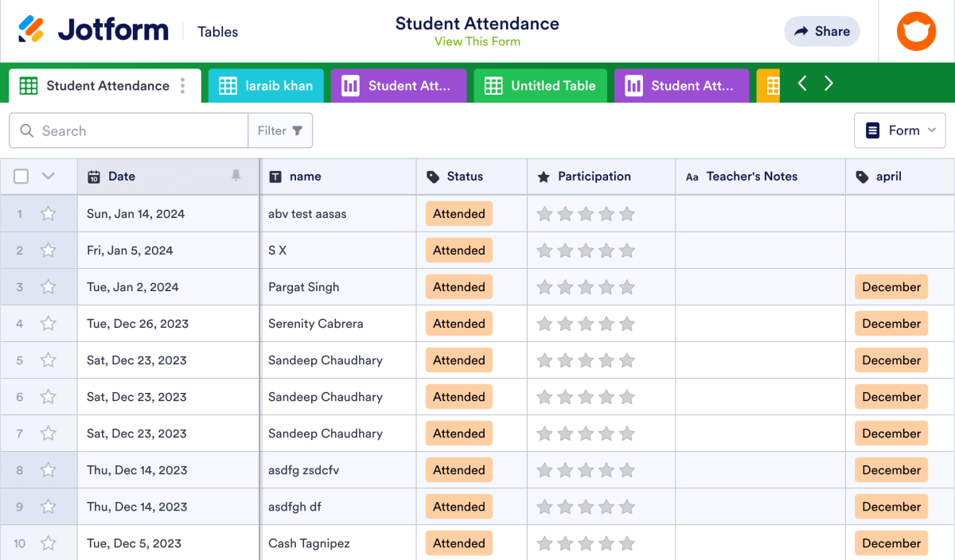Viewport: 955px width, 560px height.
Task: Click the pin icon on the Date column
Action: (236, 176)
